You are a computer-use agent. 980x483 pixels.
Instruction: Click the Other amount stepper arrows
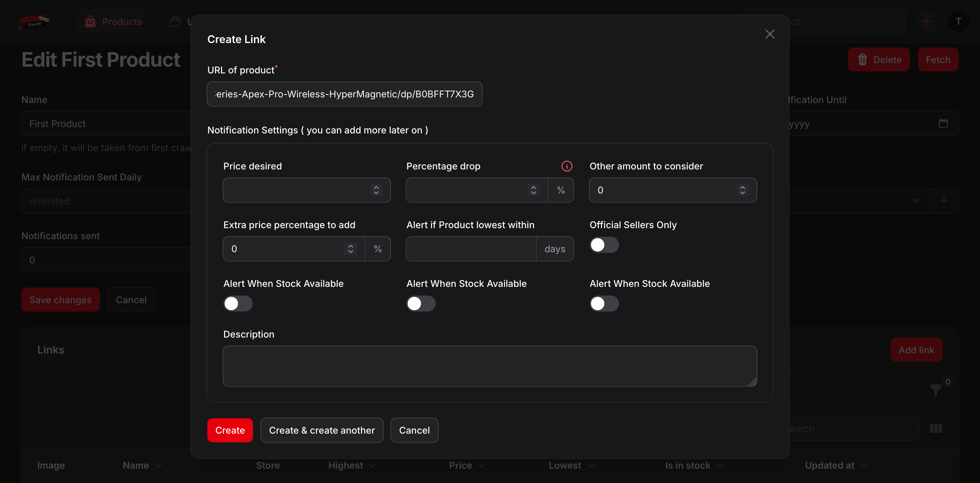(742, 190)
